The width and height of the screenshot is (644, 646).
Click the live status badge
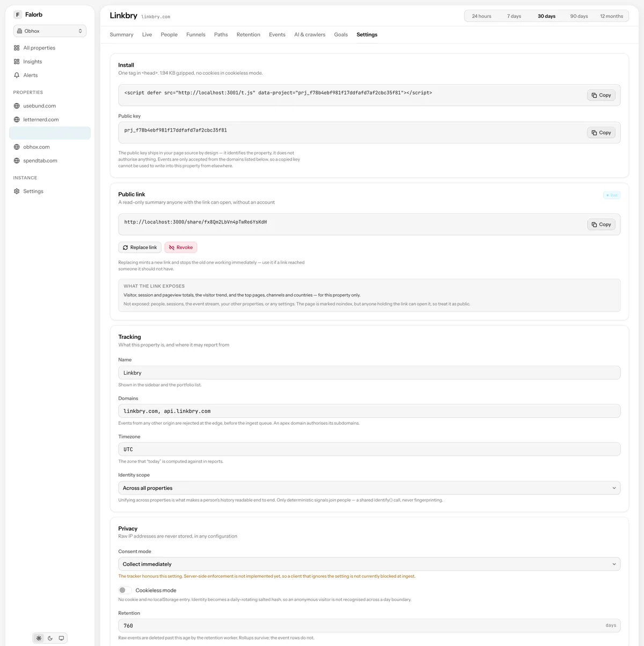click(612, 195)
